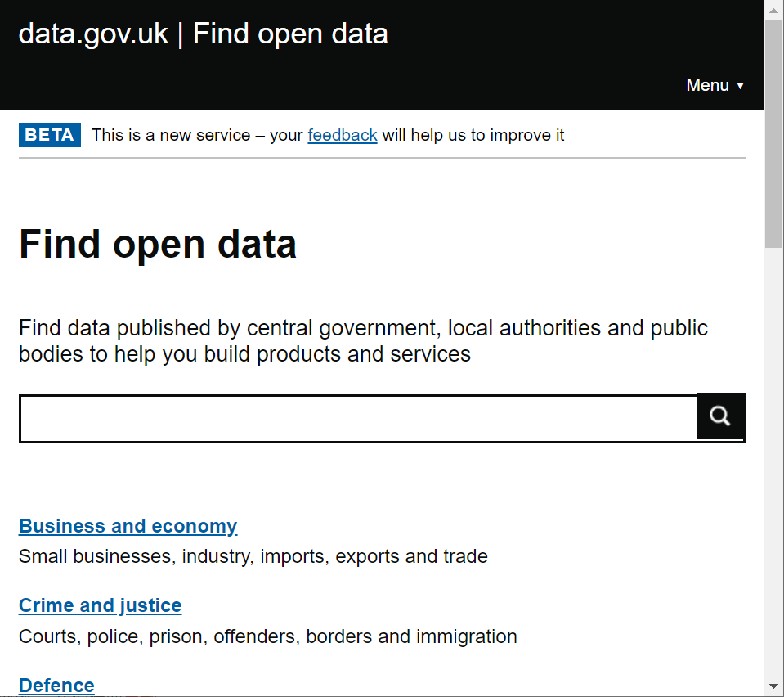
Task: Open the Crime and justice category
Action: pyautogui.click(x=100, y=606)
